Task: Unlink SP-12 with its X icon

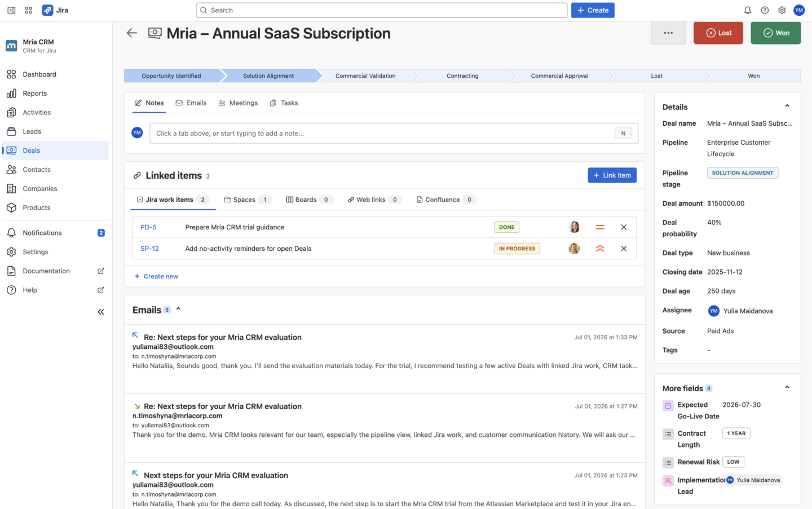Action: point(624,249)
